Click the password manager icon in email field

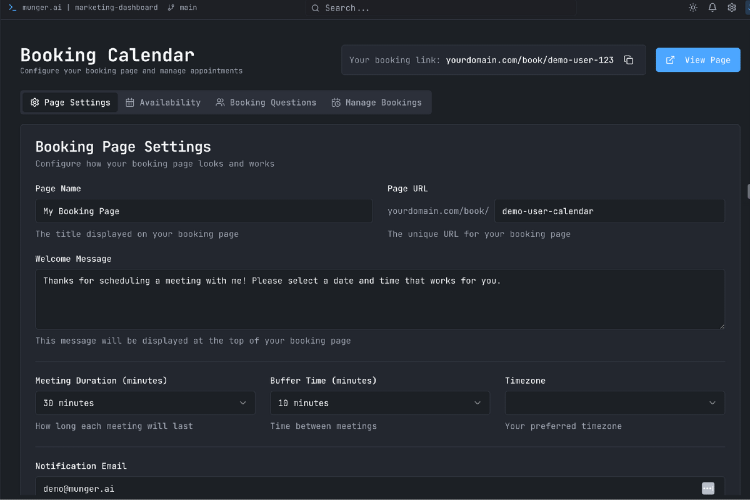pos(708,488)
